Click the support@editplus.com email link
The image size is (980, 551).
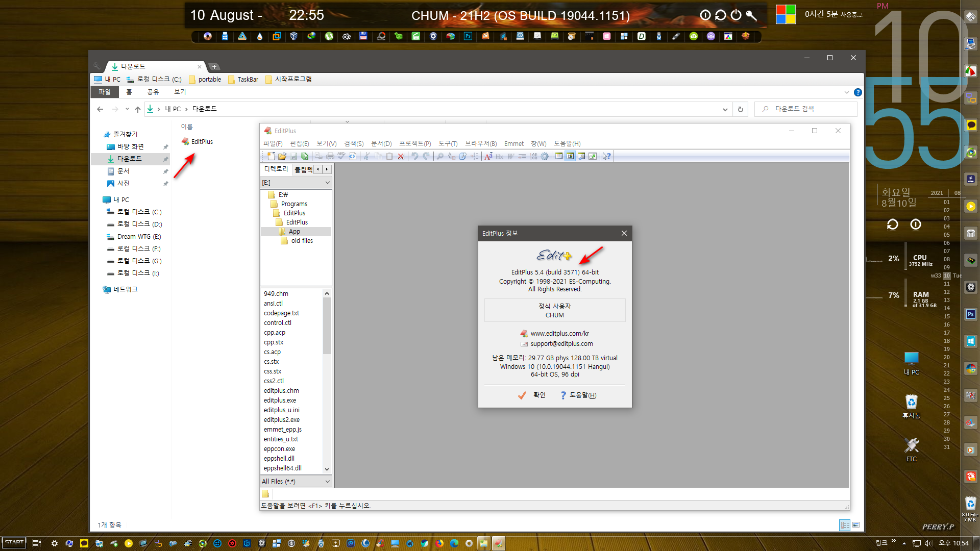[x=561, y=344]
